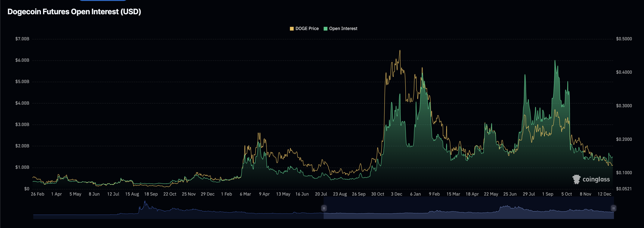This screenshot has height=228, width=644.
Task: Grab the left range slider handle
Action: [x=324, y=208]
